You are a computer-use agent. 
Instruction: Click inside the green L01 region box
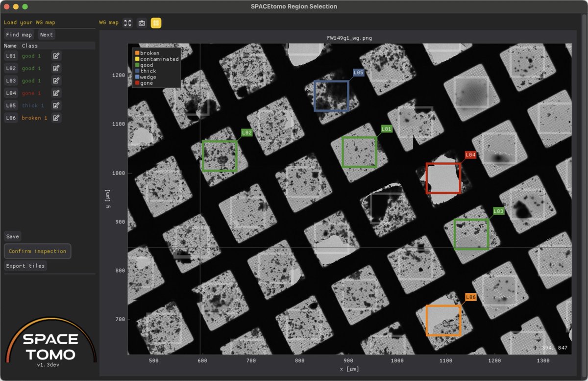point(359,152)
